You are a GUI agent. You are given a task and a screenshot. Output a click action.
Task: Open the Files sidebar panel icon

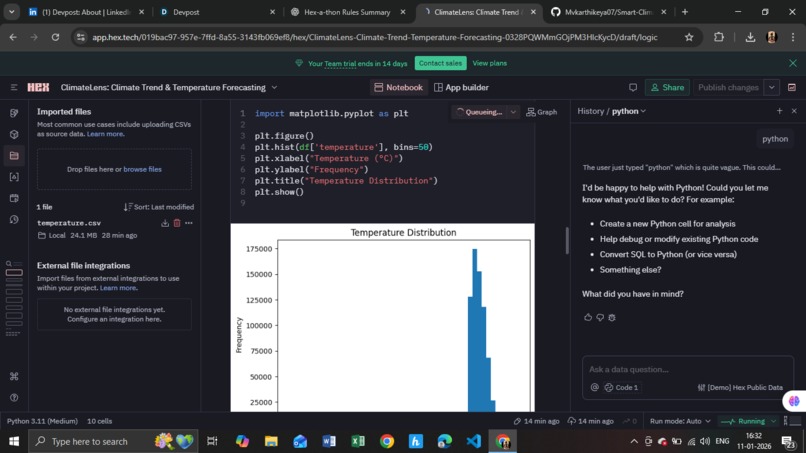(14, 155)
